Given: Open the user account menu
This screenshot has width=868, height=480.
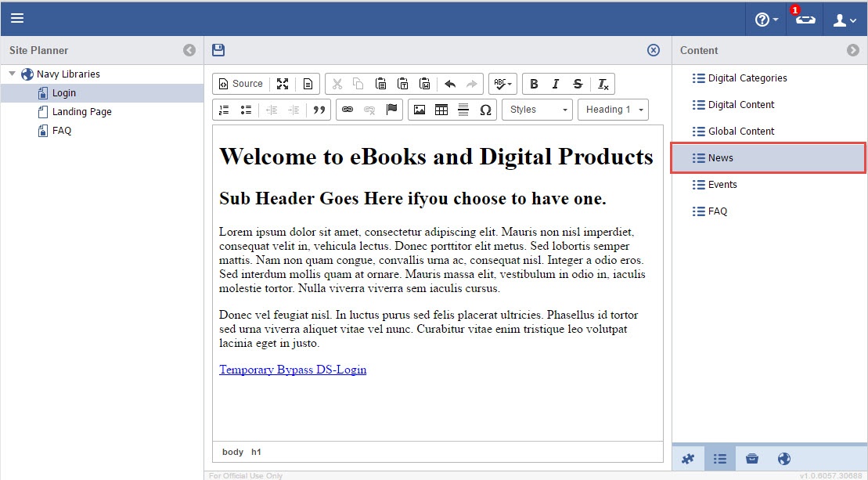Looking at the screenshot, I should [x=845, y=20].
